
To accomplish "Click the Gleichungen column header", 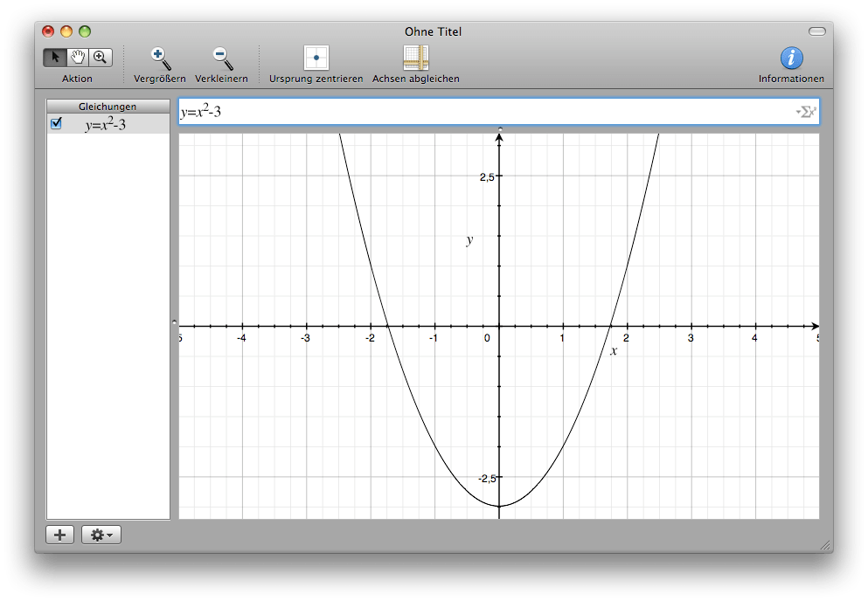I will pyautogui.click(x=108, y=107).
